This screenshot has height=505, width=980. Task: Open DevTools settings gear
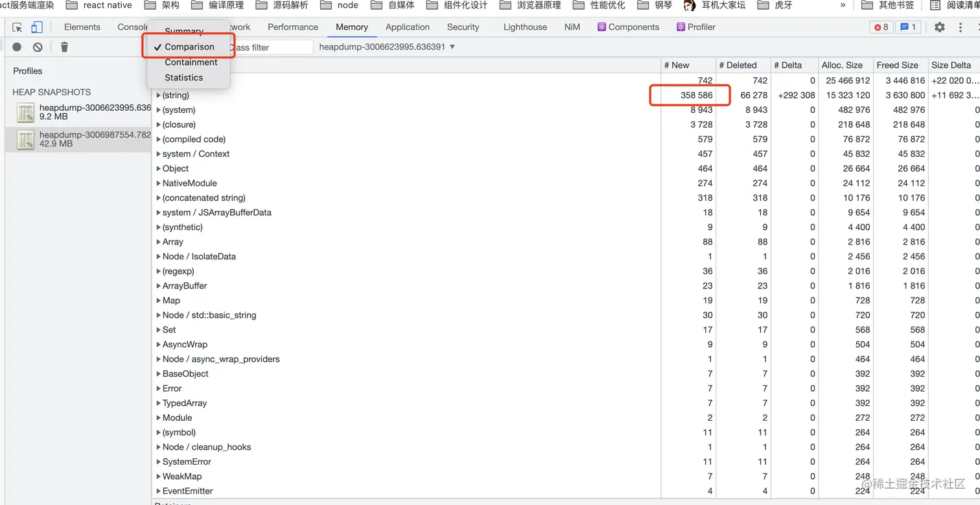click(x=940, y=27)
